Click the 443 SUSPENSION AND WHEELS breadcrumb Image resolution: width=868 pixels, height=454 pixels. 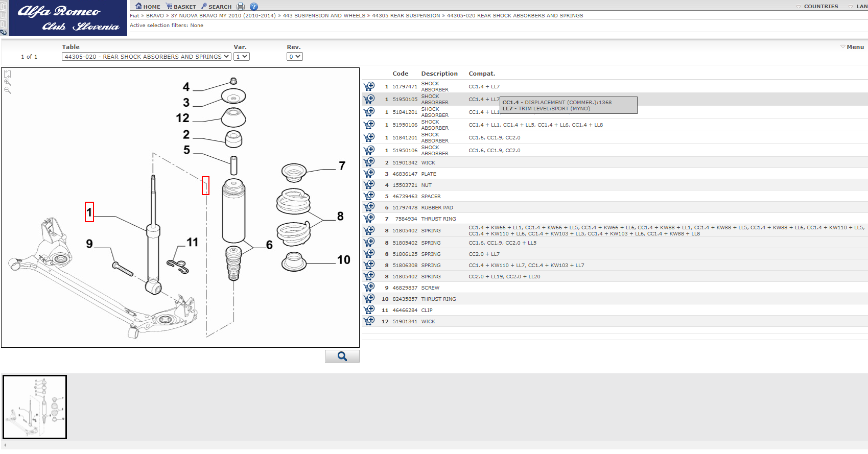(324, 16)
